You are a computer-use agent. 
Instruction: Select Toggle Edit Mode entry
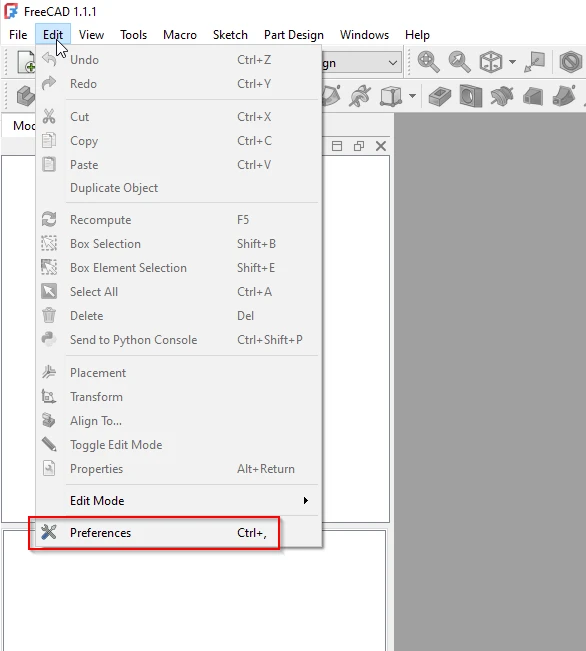[x=179, y=445]
